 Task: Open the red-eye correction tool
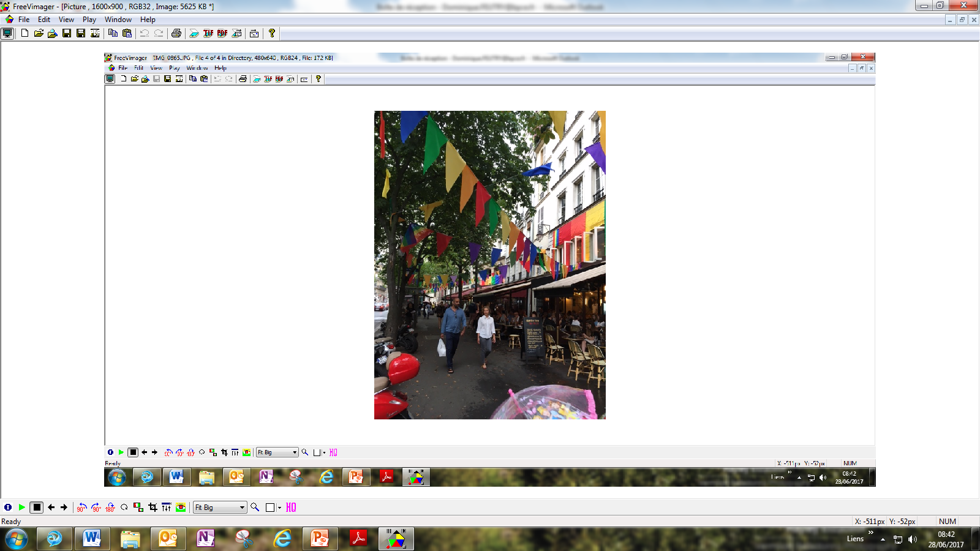point(181,508)
